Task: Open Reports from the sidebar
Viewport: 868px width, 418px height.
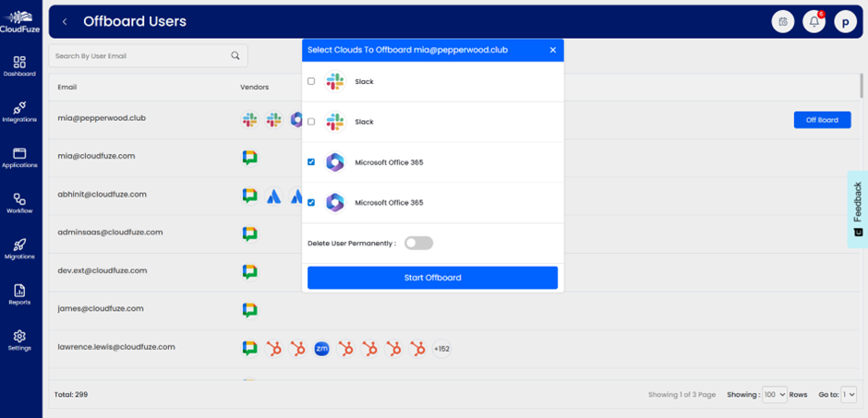Action: click(x=19, y=293)
